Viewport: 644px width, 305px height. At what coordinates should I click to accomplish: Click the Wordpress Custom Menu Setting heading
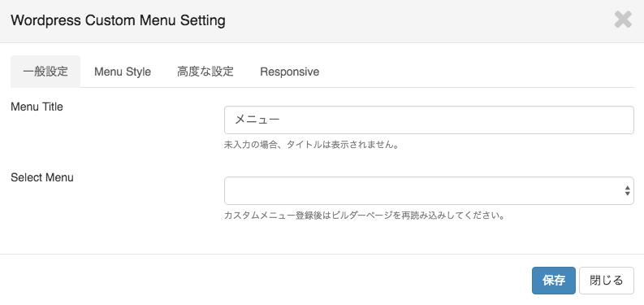[x=118, y=20]
